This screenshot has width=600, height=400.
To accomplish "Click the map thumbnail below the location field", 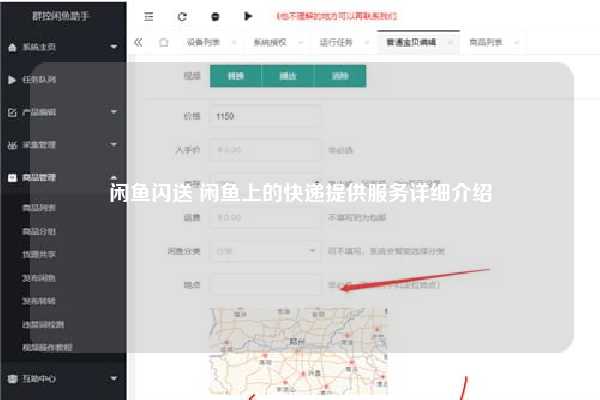I will [299, 350].
